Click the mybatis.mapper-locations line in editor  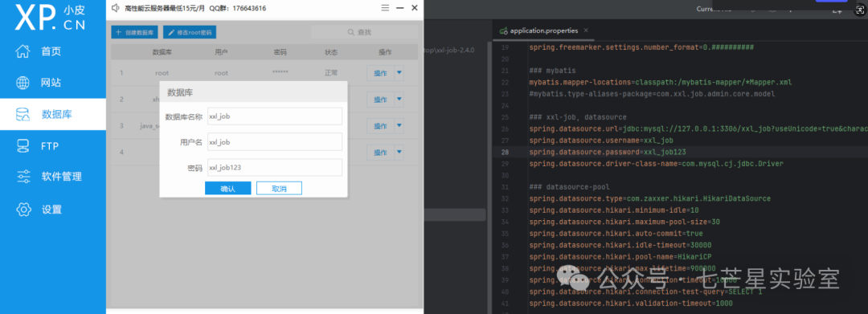click(660, 83)
